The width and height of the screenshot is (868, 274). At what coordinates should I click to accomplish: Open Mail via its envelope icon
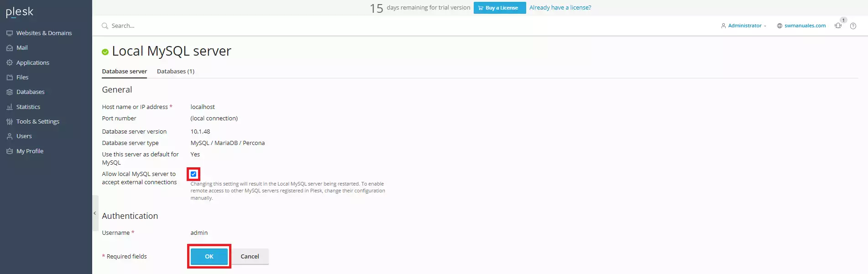[10, 48]
